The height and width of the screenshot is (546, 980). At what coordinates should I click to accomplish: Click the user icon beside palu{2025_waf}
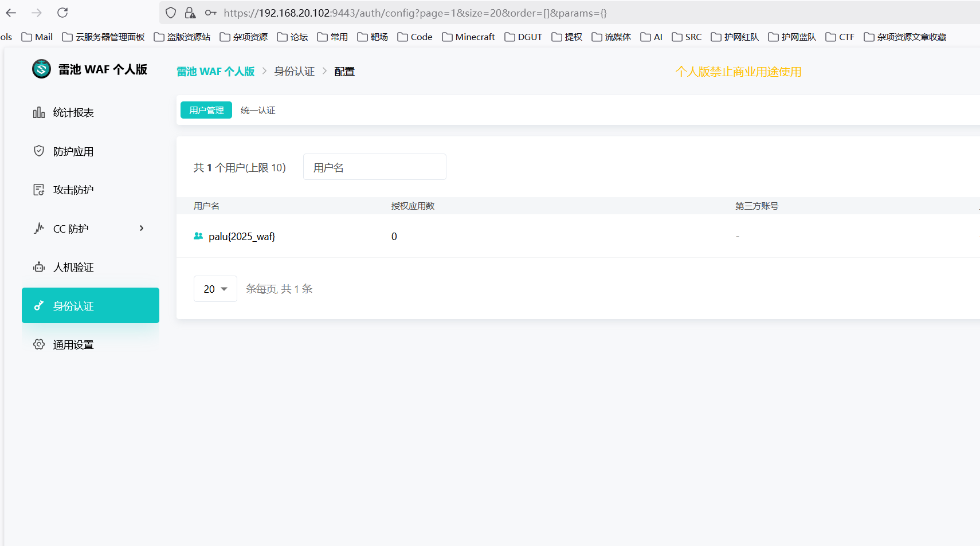(198, 236)
